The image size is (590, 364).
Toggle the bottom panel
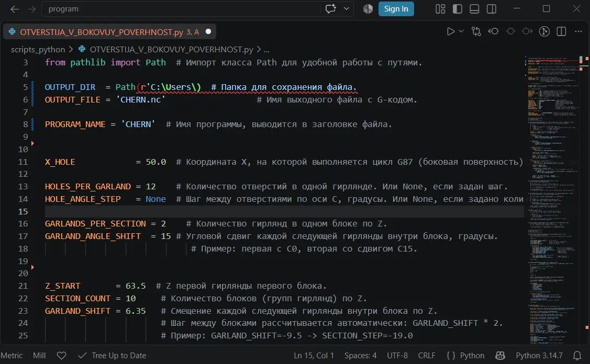(474, 9)
